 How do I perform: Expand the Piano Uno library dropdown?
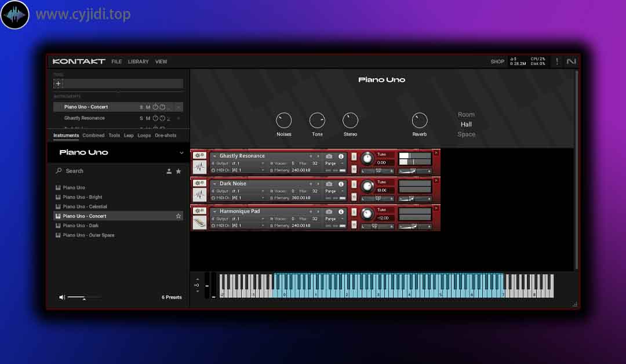point(181,152)
